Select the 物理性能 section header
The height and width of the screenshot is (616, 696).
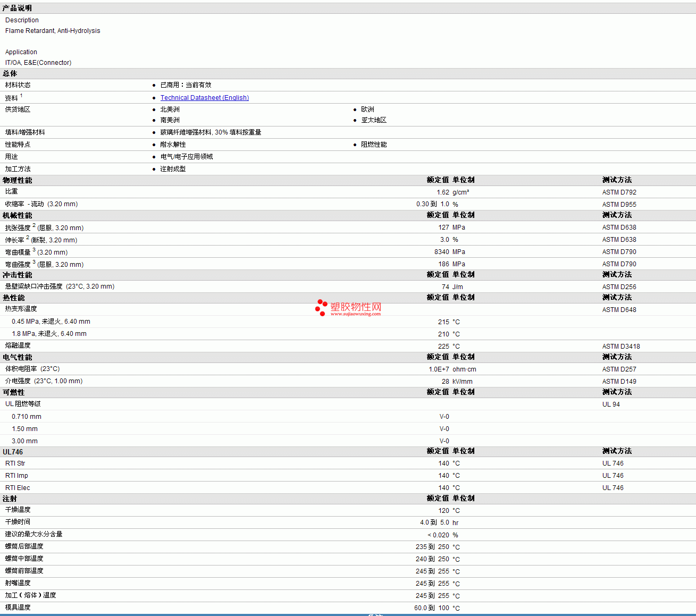[17, 181]
